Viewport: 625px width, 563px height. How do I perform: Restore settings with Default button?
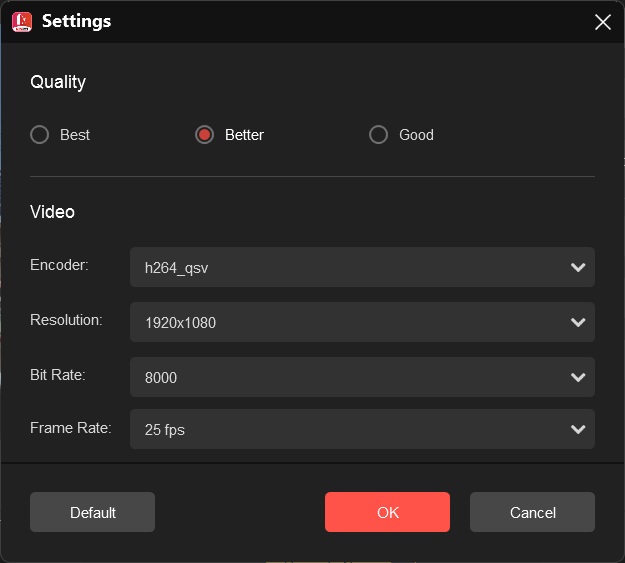pyautogui.click(x=92, y=512)
